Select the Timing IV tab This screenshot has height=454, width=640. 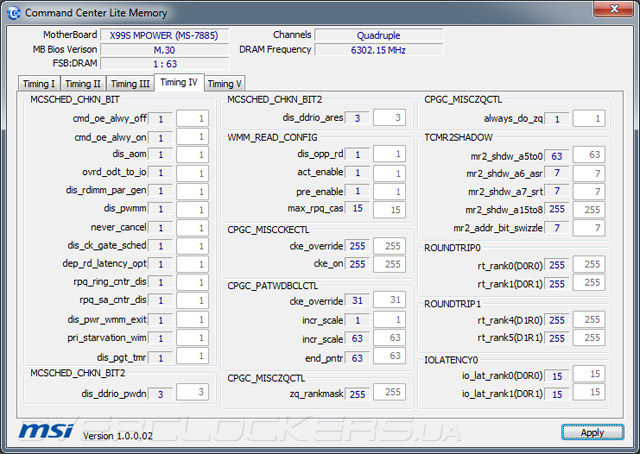click(x=179, y=82)
